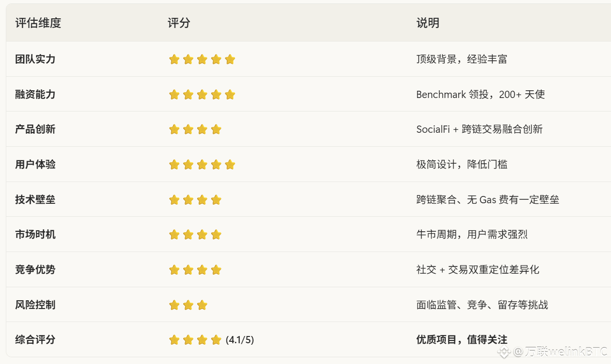Click the SocialFi 跨链交易 description cell

point(480,129)
